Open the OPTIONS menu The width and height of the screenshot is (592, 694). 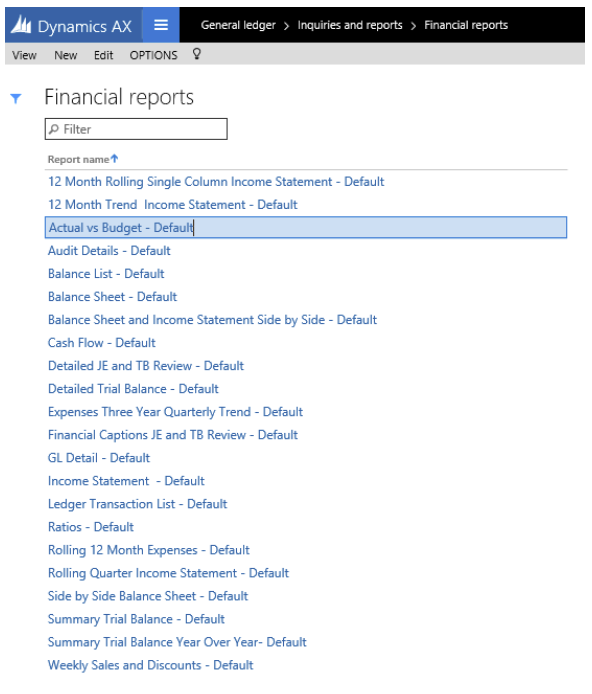(154, 55)
